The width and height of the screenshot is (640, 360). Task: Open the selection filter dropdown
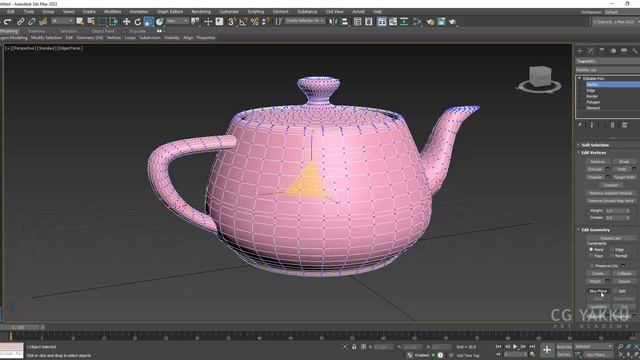coord(62,21)
